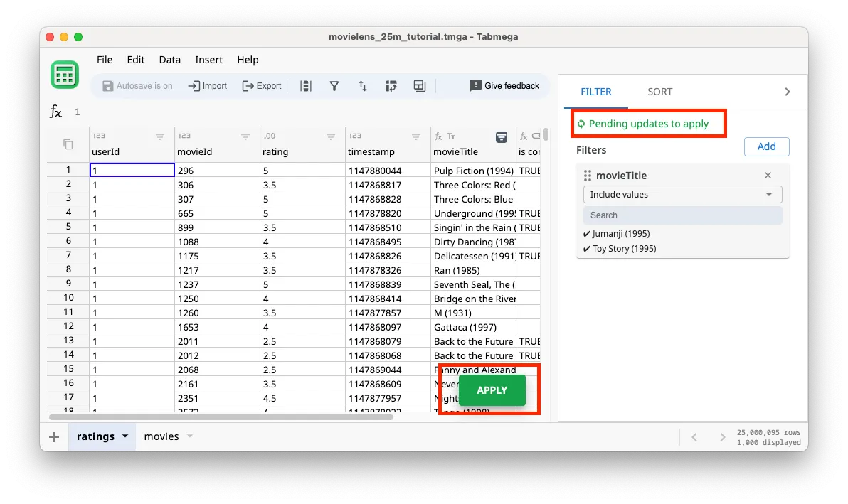Click Add to create a new filter

pos(766,146)
